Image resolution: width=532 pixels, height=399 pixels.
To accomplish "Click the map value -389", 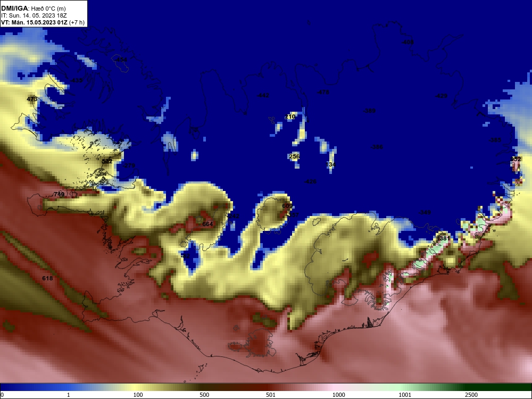I will 369,111.
